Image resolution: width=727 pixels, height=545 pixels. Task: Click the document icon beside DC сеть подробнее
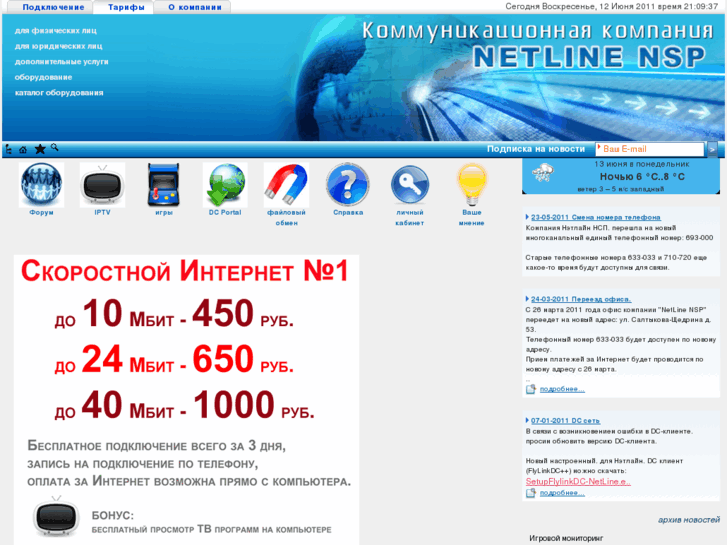click(x=531, y=493)
